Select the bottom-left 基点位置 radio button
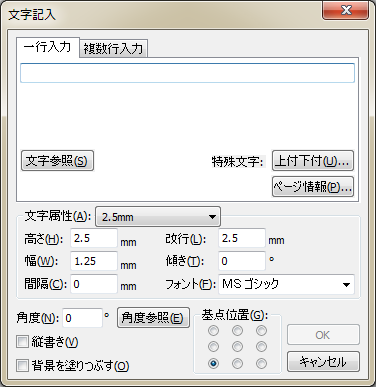The width and height of the screenshot is (376, 387). pyautogui.click(x=213, y=363)
